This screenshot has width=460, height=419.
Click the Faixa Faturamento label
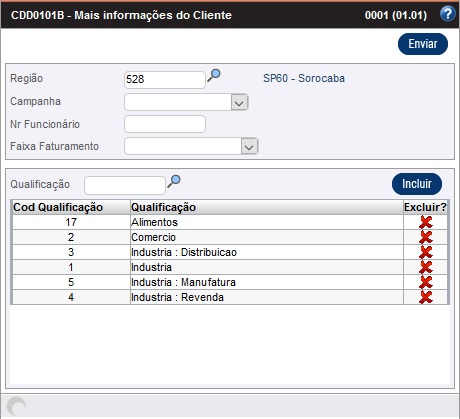tap(54, 146)
